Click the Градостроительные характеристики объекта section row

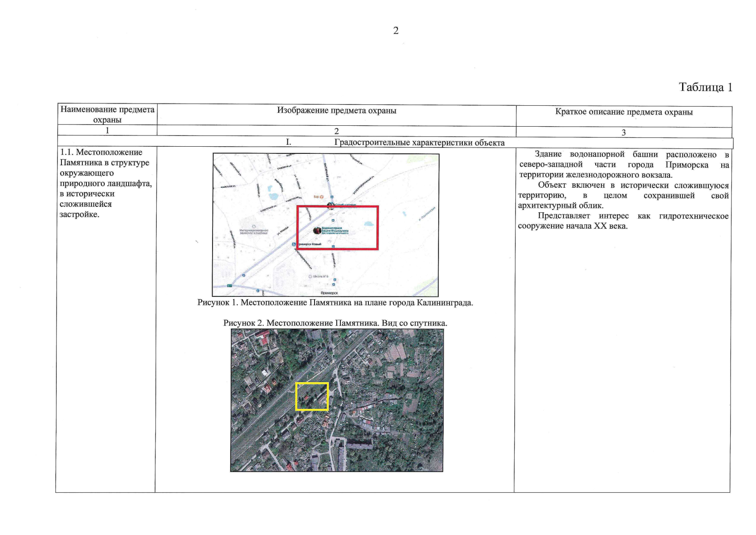[419, 143]
